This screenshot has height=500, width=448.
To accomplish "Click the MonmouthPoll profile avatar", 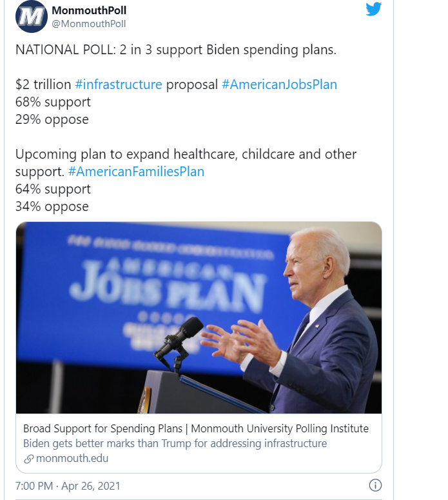I will [31, 17].
